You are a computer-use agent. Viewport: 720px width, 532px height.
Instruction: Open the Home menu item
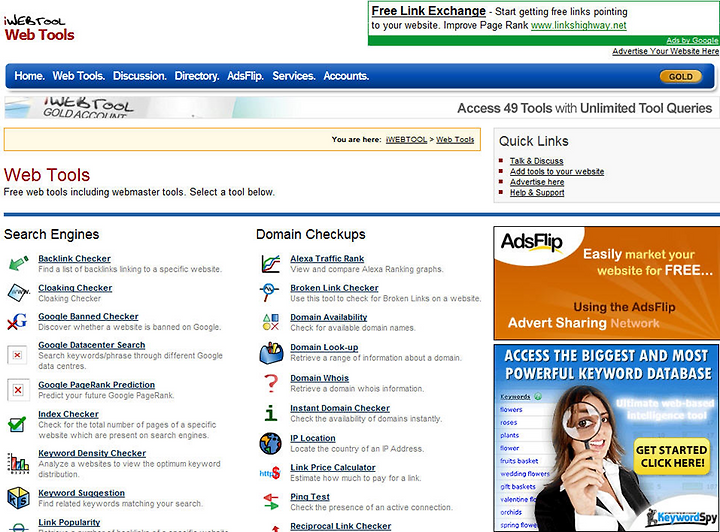coord(29,76)
